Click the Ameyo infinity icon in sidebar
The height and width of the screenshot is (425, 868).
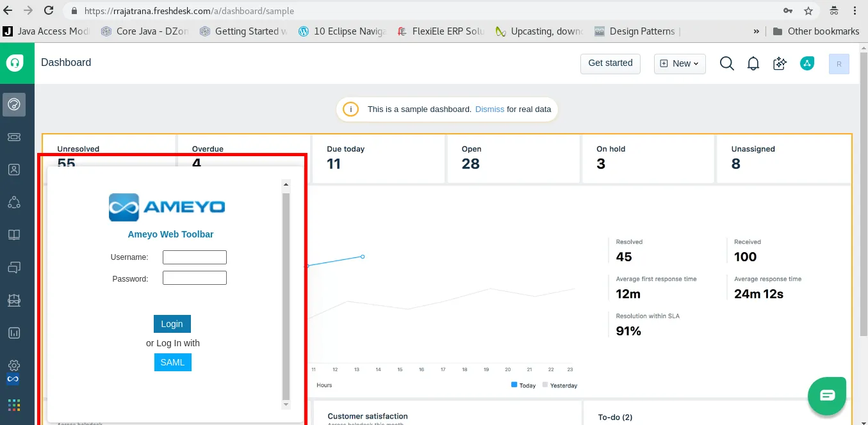13,379
